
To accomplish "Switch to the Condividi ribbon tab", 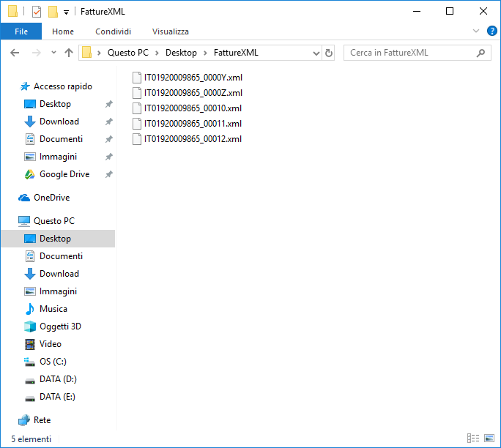I will click(x=113, y=31).
